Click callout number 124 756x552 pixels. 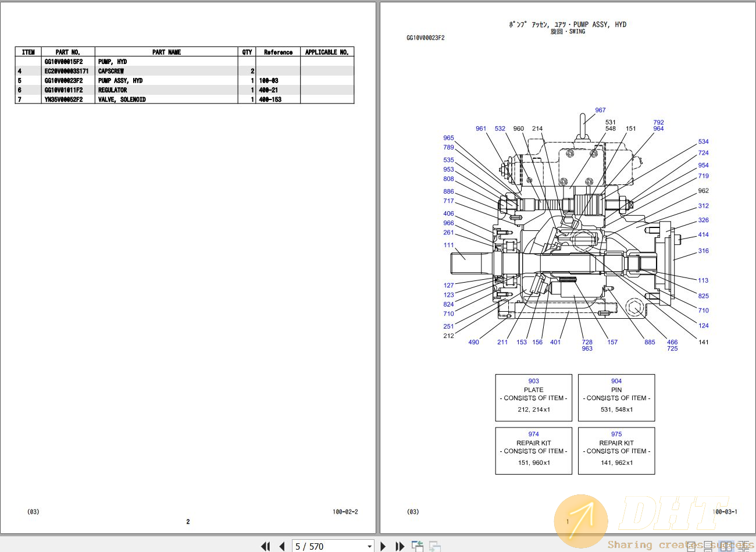pyautogui.click(x=704, y=326)
